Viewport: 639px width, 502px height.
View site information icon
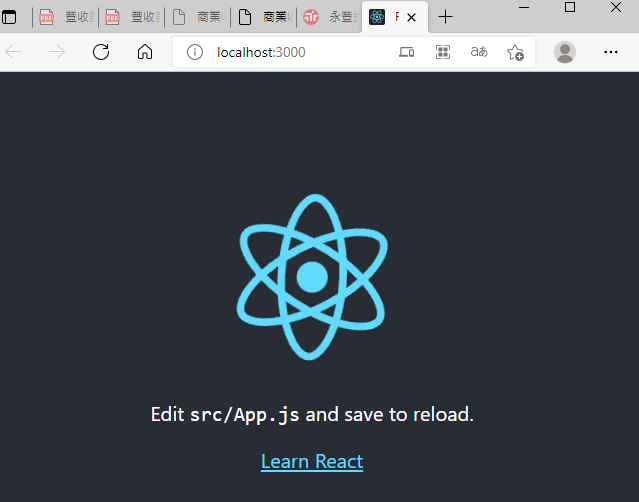click(x=195, y=52)
